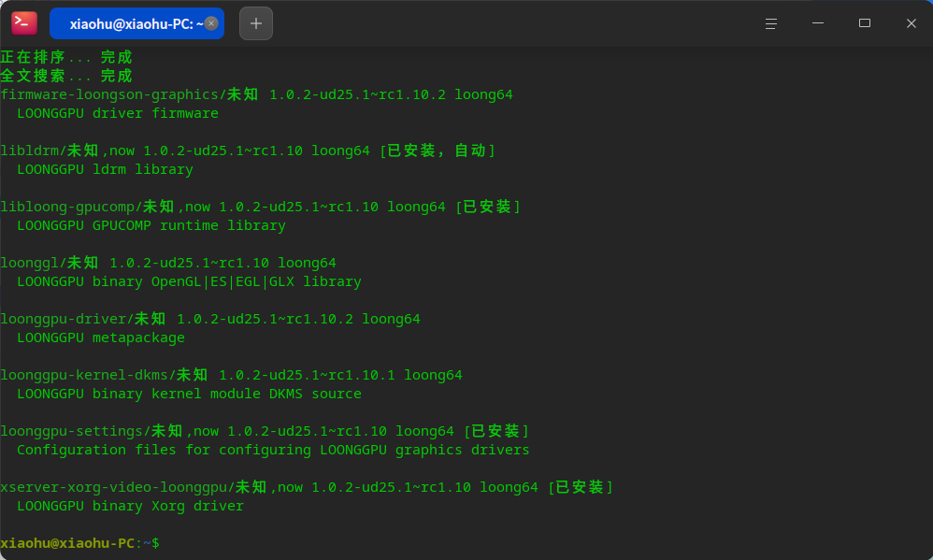The image size is (933, 560).
Task: Click 'Configuration files for configuring' description
Action: tap(165, 450)
